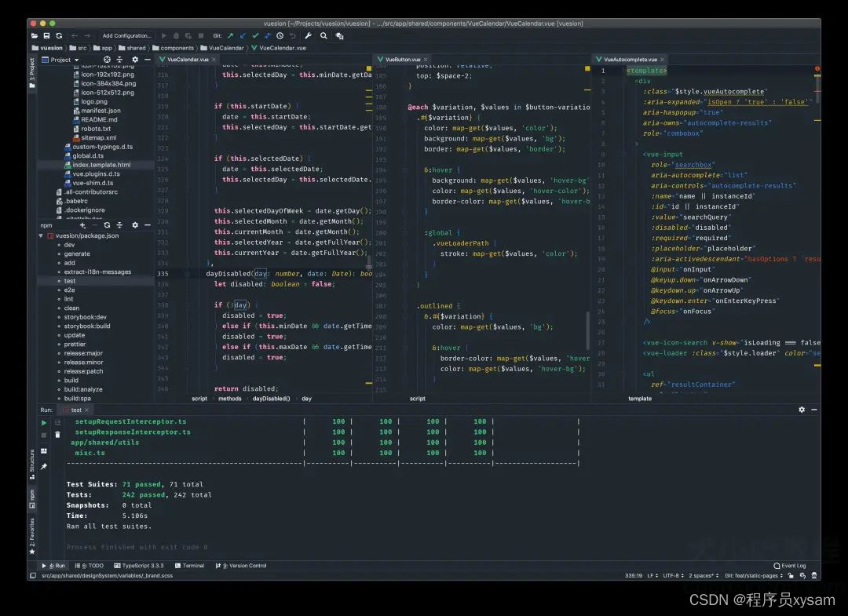
Task: Select the build:analyze npm script
Action: click(82, 389)
